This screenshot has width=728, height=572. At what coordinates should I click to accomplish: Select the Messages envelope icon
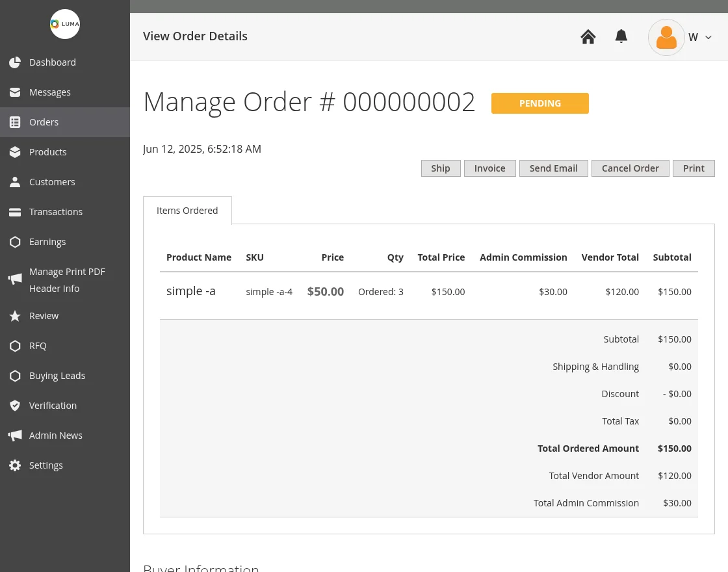[x=15, y=92]
